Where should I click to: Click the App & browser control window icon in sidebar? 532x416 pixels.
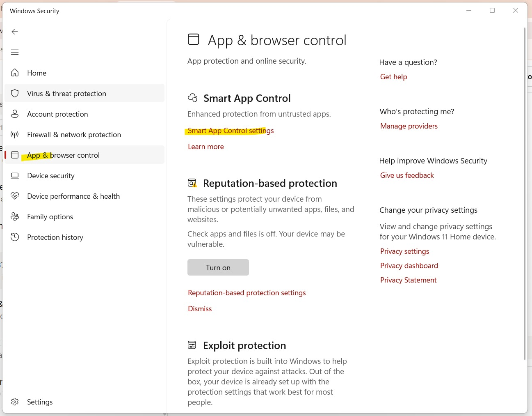pyautogui.click(x=15, y=155)
